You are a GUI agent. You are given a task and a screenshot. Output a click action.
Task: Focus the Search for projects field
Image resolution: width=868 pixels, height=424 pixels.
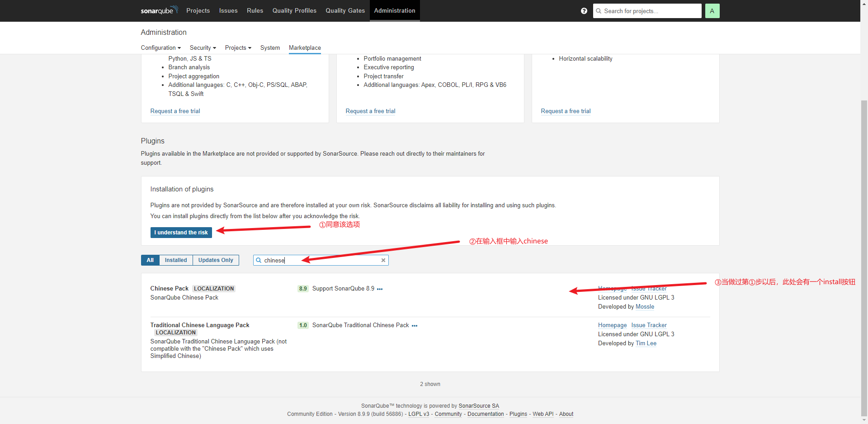click(647, 11)
